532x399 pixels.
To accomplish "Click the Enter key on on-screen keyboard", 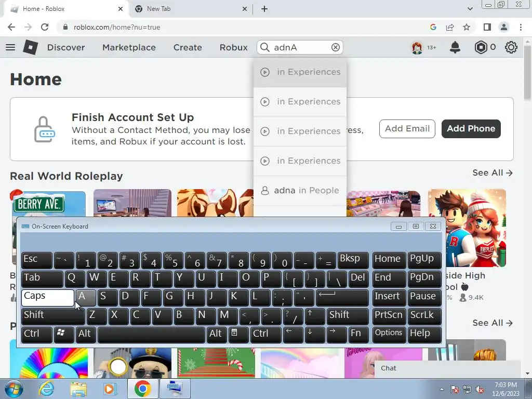I will [342, 298].
